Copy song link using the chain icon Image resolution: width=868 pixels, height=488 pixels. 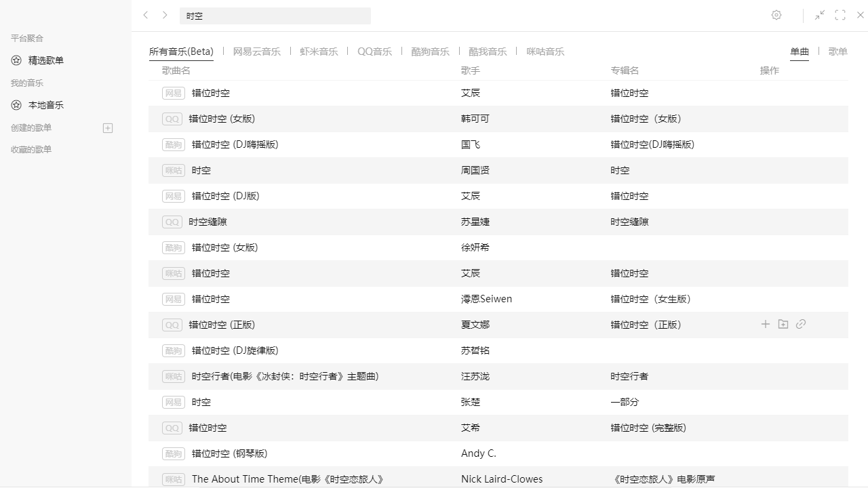pos(801,324)
